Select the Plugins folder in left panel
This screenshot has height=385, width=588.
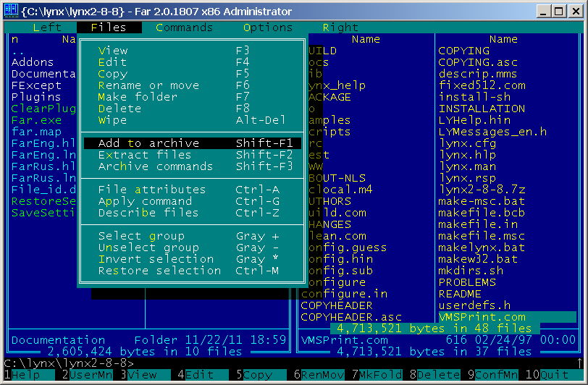point(36,97)
